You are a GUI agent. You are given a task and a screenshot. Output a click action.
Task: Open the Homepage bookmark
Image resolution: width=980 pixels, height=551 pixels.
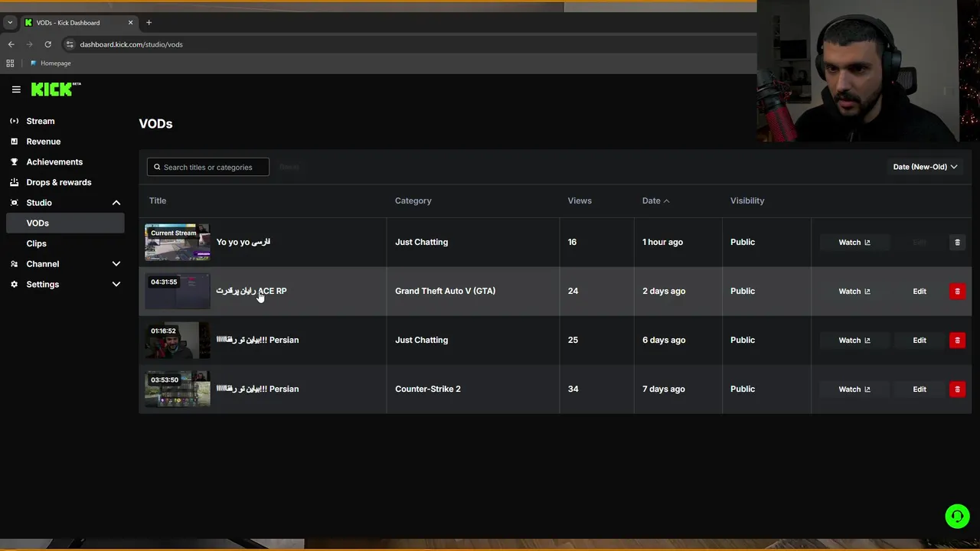(x=51, y=64)
